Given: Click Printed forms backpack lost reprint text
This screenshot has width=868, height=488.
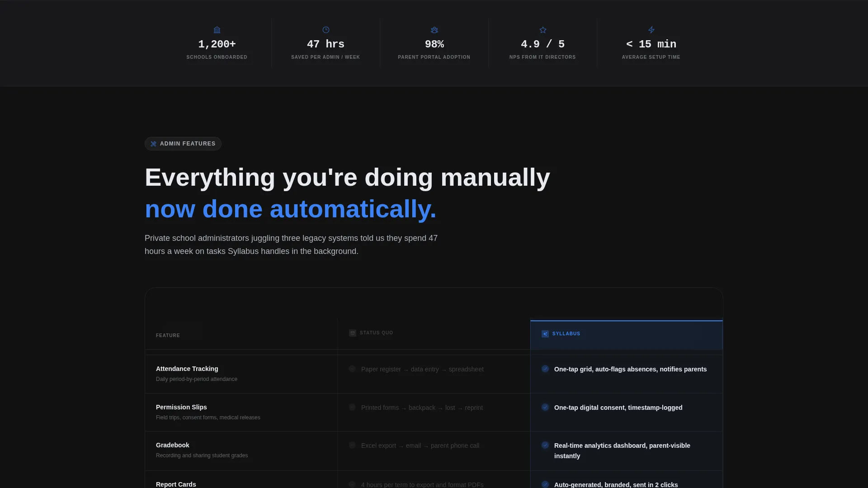Looking at the screenshot, I should (422, 408).
